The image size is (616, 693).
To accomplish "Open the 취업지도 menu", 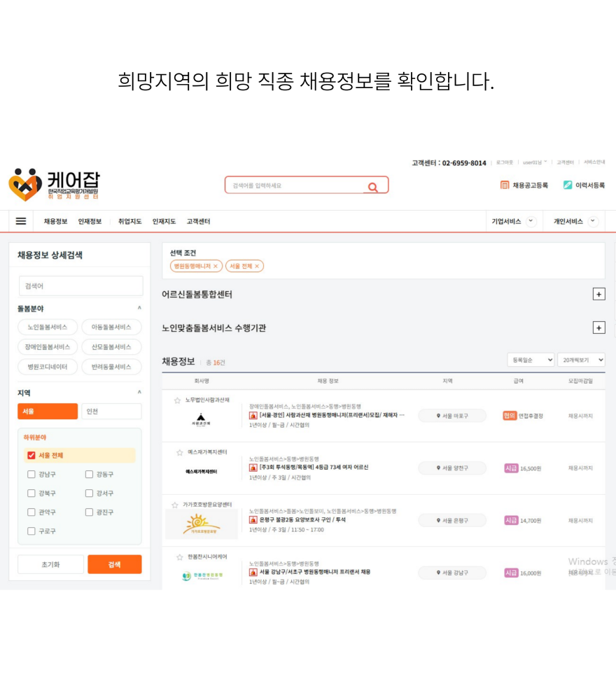I will coord(130,221).
